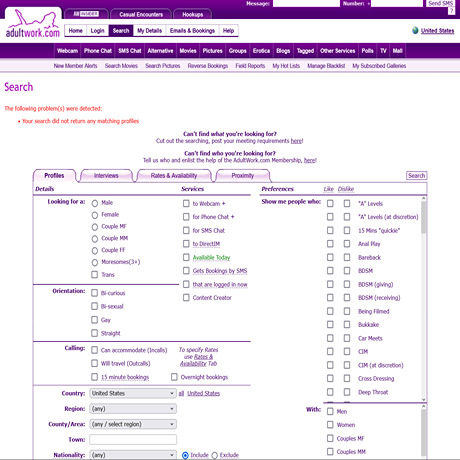Open Other Services menu
Viewport: 460px width, 460px height.
pyautogui.click(x=338, y=51)
